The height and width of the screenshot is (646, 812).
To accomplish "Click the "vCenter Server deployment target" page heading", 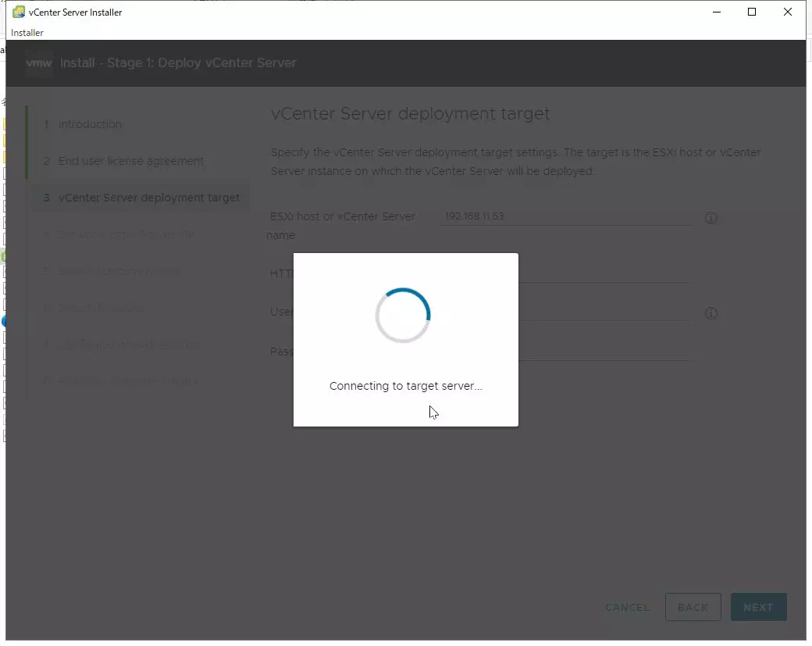I will [x=410, y=113].
